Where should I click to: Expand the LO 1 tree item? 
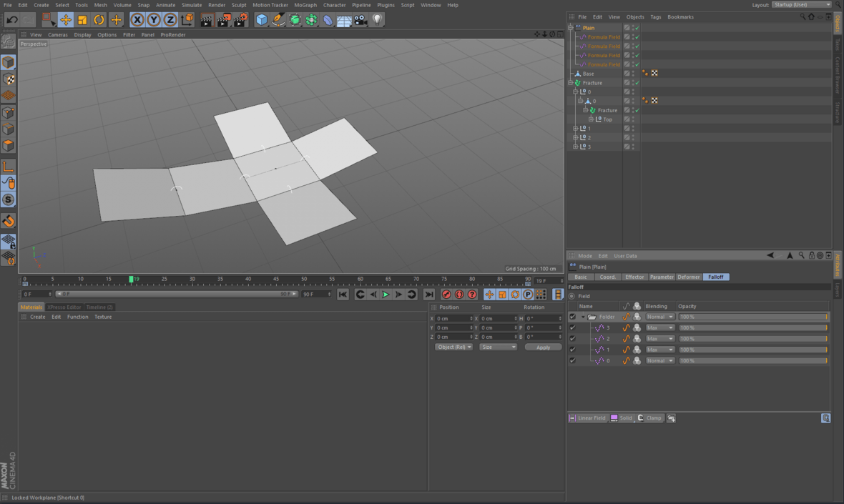coord(576,127)
